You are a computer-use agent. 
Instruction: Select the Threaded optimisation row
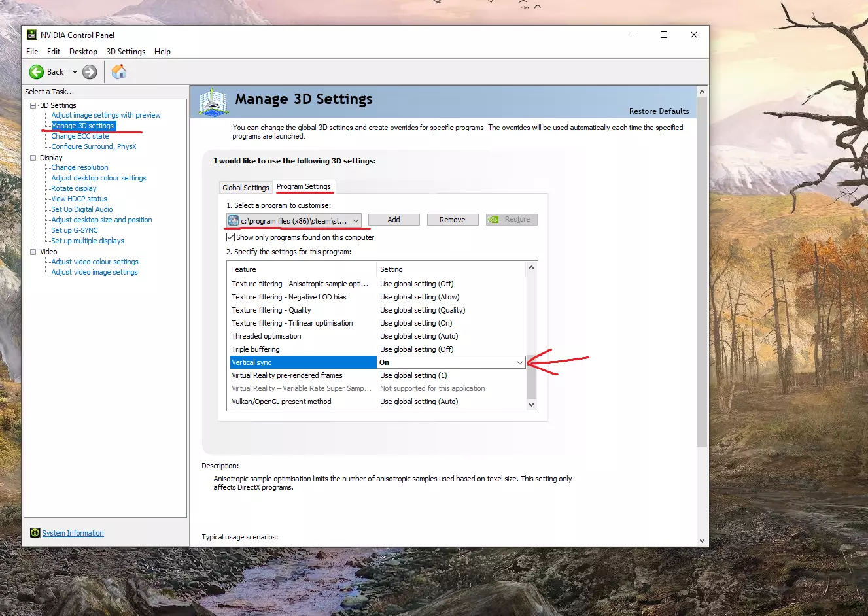click(377, 336)
